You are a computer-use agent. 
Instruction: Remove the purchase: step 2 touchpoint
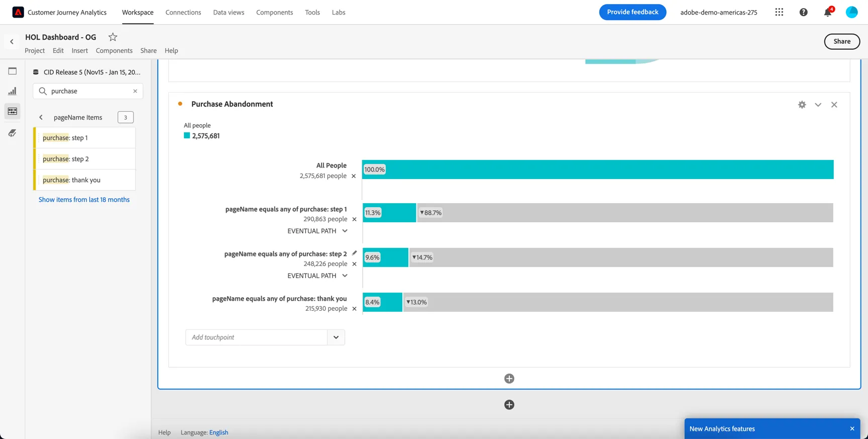pyautogui.click(x=354, y=264)
